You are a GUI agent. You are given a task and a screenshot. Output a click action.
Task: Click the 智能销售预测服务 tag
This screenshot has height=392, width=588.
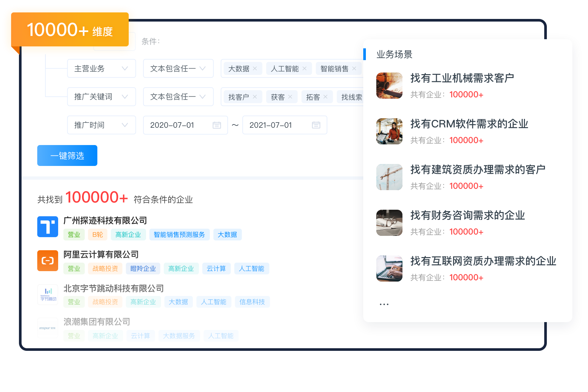pyautogui.click(x=179, y=235)
